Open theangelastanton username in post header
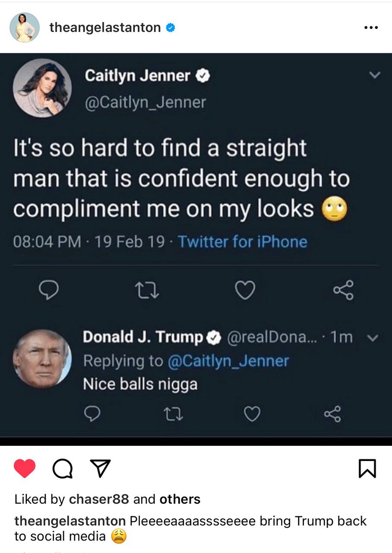Viewport: 392px width, 553px height. (x=105, y=28)
